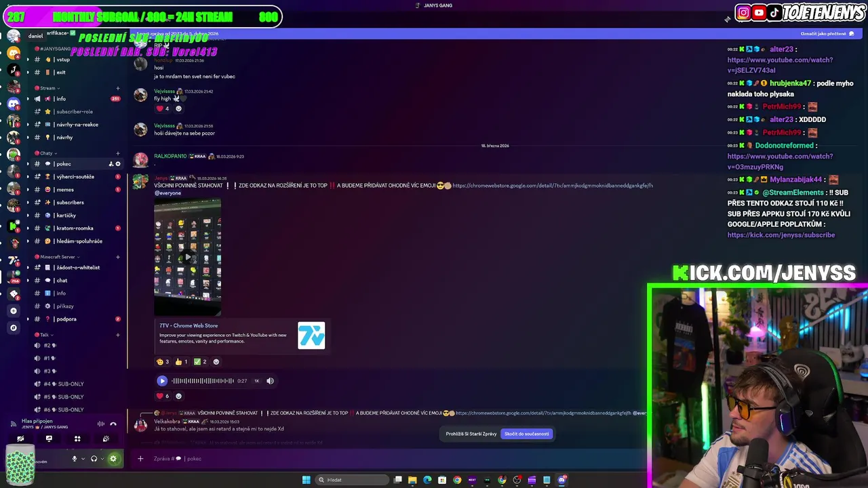Collapse the Minecraft Server category
The image size is (868, 488).
pyautogui.click(x=58, y=257)
